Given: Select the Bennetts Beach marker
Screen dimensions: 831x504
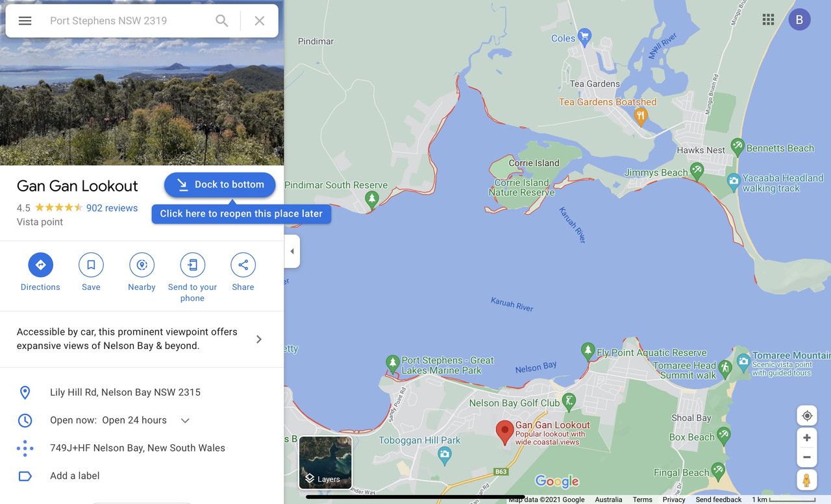Looking at the screenshot, I should 737,147.
